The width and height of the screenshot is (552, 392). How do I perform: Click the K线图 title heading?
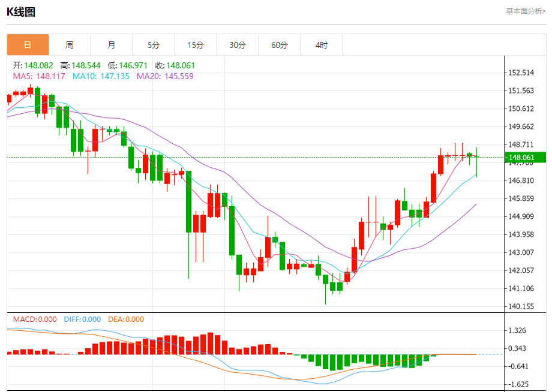(x=21, y=11)
